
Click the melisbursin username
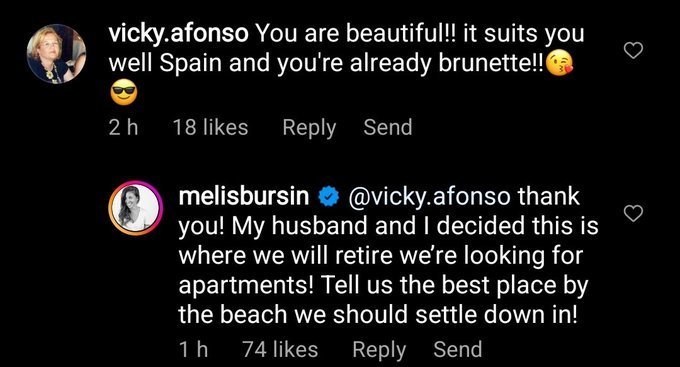coord(244,196)
